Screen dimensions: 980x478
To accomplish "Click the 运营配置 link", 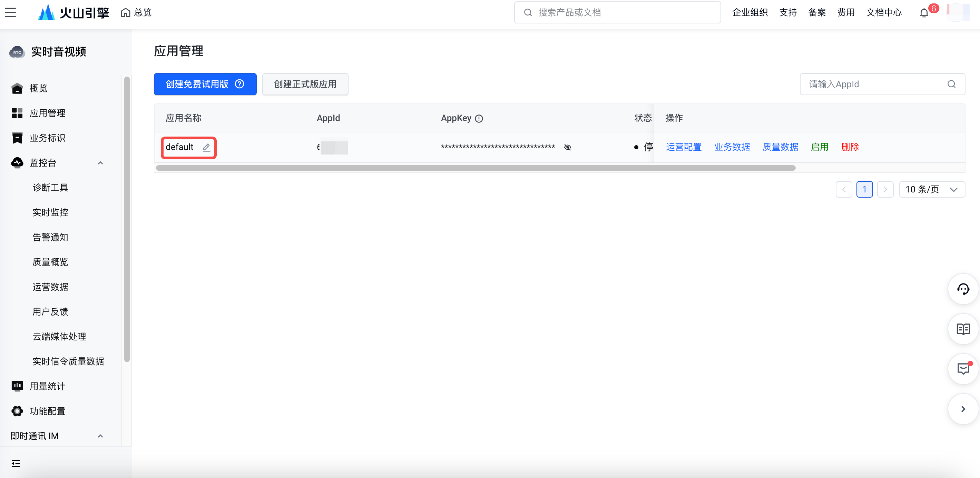I will tap(684, 147).
